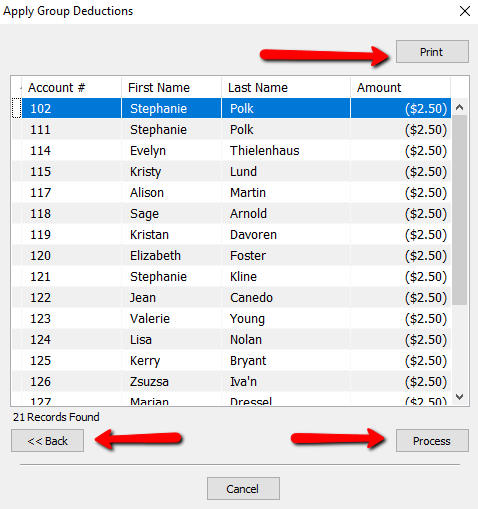The width and height of the screenshot is (478, 509).
Task: Sort by the Last Name column header
Action: click(286, 88)
